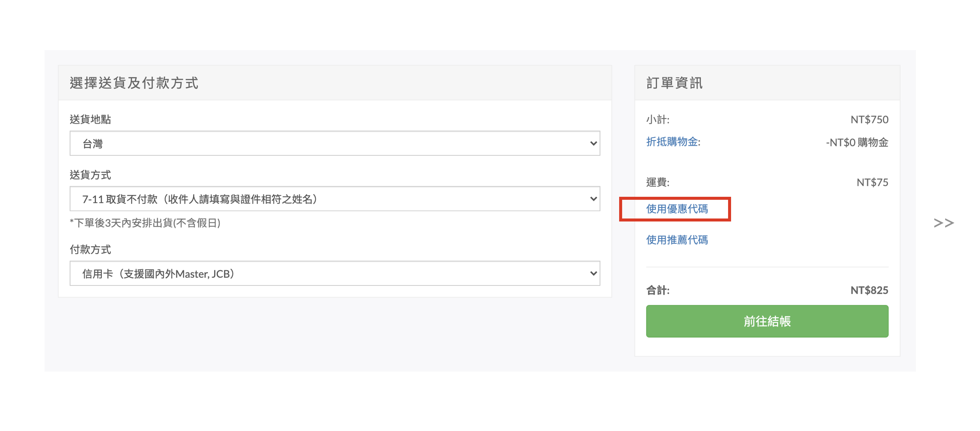Viewport: 980px width, 431px height.
Task: Click the 下單後3天內安排出貨 shipping note
Action: [145, 223]
